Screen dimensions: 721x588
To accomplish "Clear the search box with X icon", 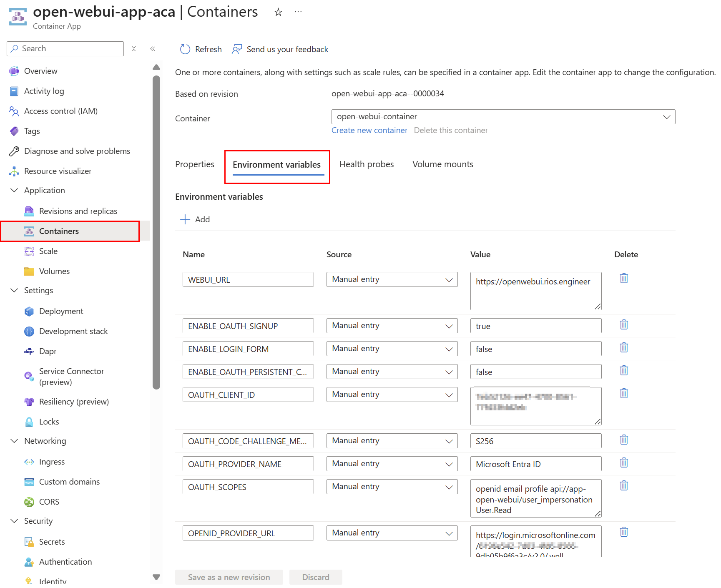I will (x=134, y=49).
